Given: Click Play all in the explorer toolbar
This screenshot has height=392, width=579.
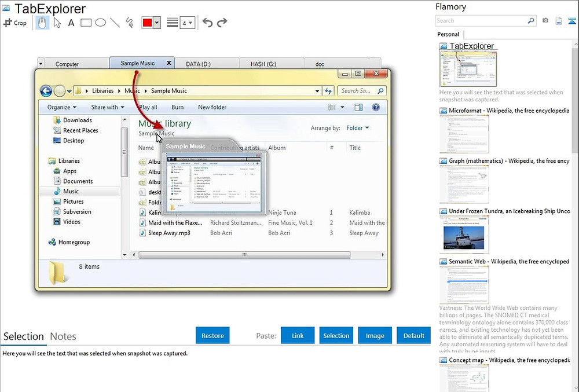Looking at the screenshot, I should [x=148, y=108].
